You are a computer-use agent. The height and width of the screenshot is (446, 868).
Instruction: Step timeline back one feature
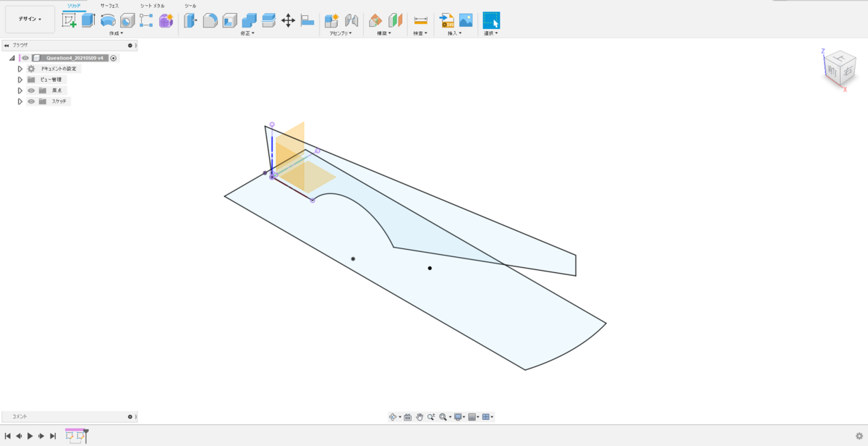(19, 436)
